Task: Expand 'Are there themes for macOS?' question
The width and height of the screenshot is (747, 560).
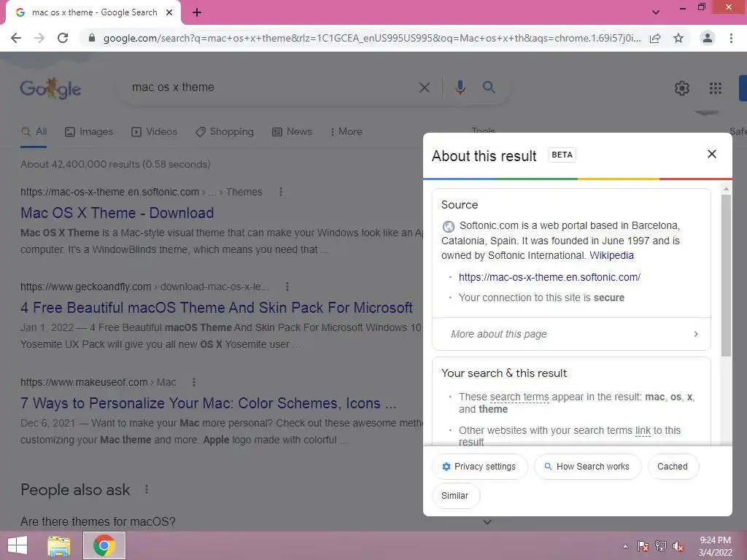Action: click(x=256, y=521)
